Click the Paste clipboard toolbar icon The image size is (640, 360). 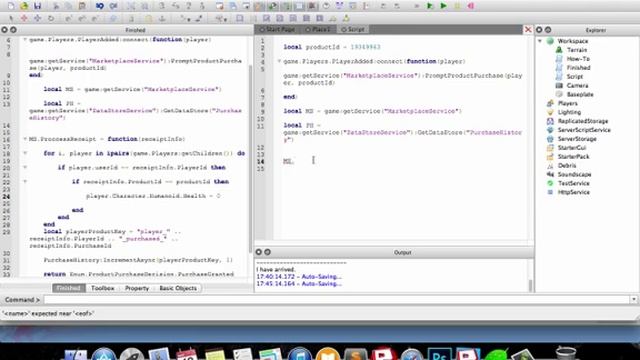[82, 6]
